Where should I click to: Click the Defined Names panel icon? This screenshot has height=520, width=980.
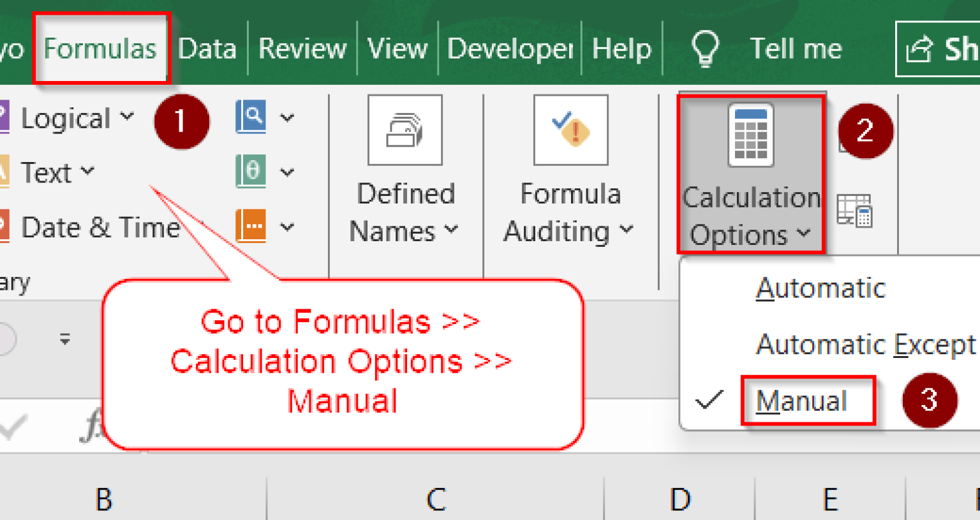[405, 130]
